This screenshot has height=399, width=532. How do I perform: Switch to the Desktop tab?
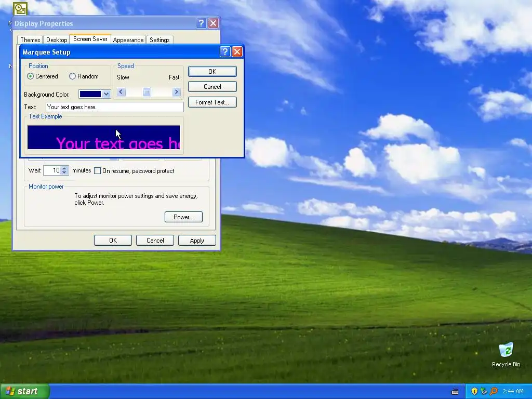(57, 39)
